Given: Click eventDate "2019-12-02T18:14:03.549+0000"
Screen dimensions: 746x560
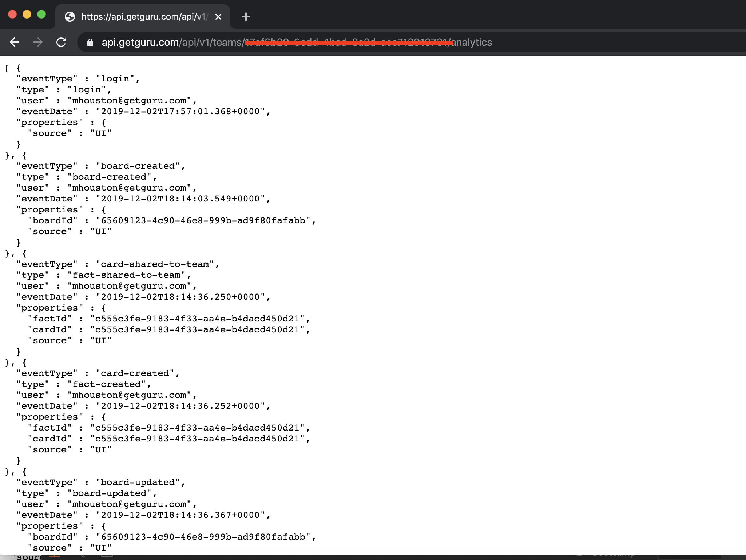Looking at the screenshot, I should pos(180,199).
